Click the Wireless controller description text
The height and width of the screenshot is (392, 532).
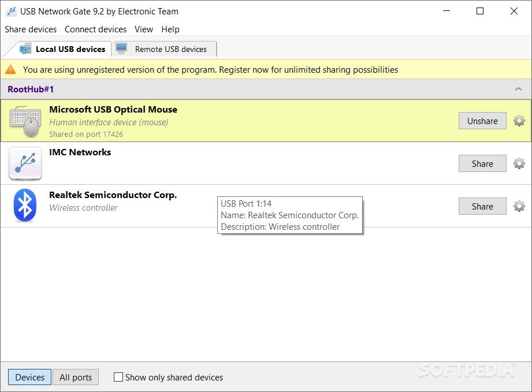point(83,207)
